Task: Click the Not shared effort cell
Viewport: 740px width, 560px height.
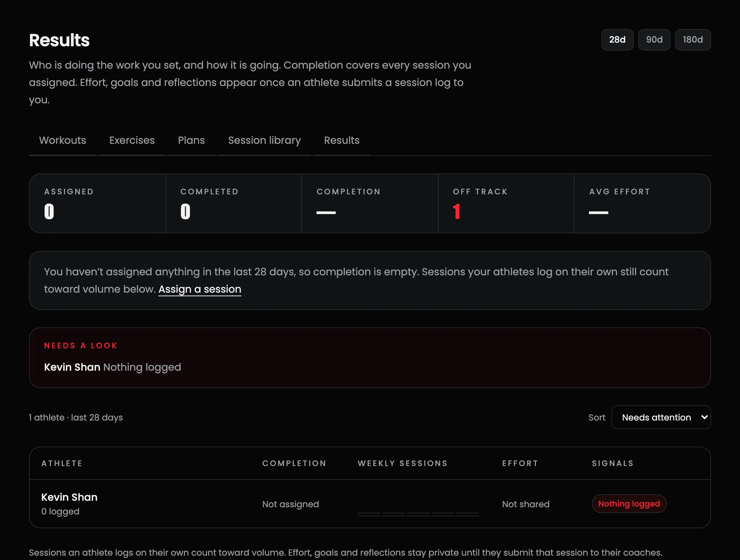Action: point(526,504)
